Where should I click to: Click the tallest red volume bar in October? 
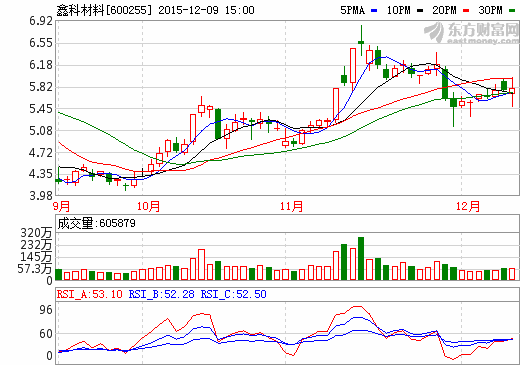pos(201,264)
